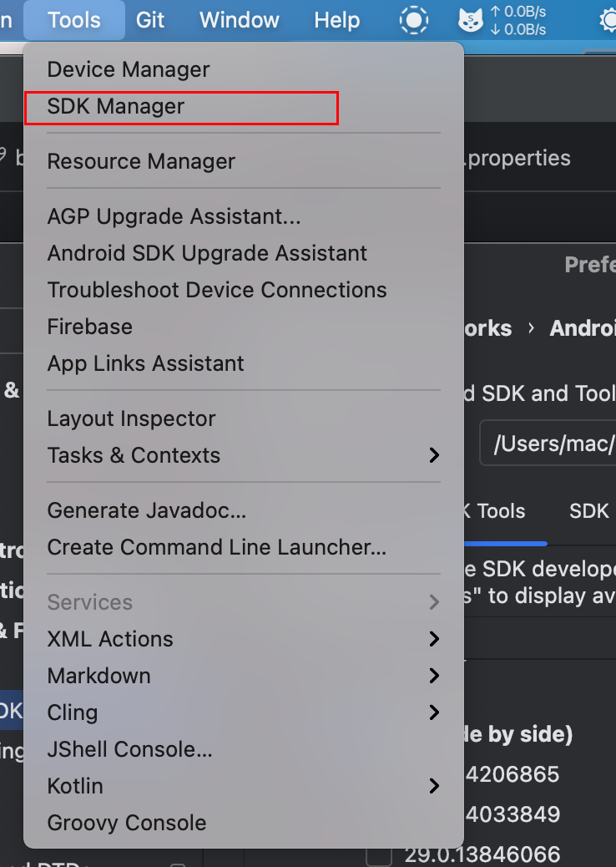Select Troubleshoot Device Connections
616x867 pixels.
[244, 291]
